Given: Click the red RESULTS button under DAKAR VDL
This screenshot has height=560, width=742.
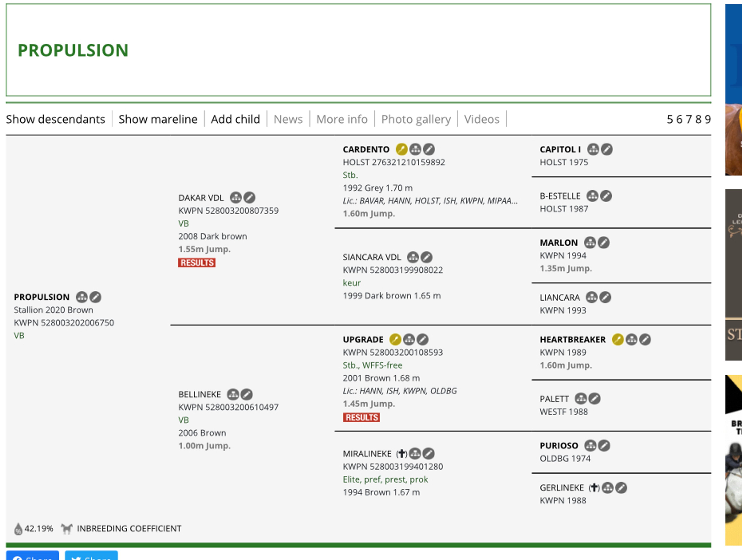Looking at the screenshot, I should 197,263.
